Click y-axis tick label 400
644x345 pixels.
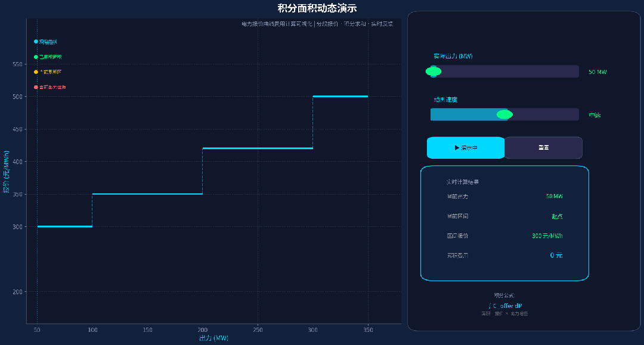click(18, 162)
